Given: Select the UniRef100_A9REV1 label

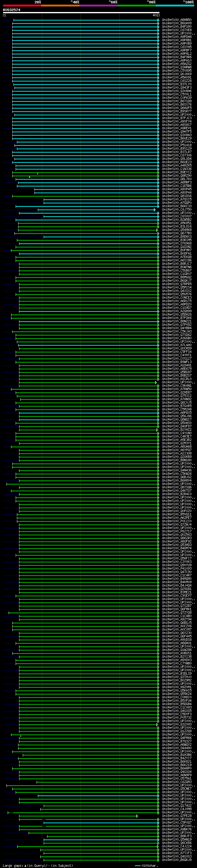Looking at the screenshot, I should [x=177, y=128].
